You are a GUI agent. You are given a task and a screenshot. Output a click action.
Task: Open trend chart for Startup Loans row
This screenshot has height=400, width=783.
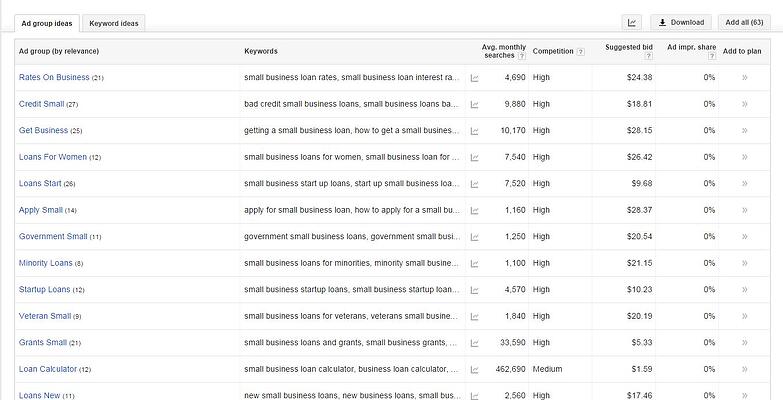tap(474, 290)
